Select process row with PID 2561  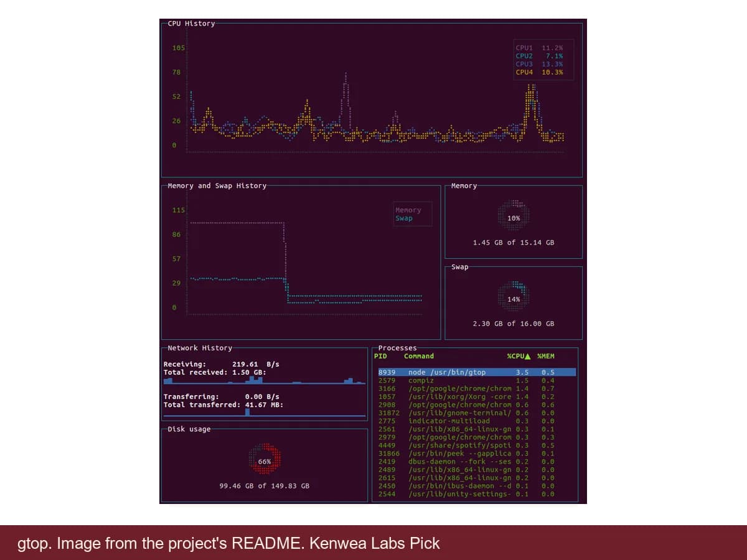tap(477, 429)
